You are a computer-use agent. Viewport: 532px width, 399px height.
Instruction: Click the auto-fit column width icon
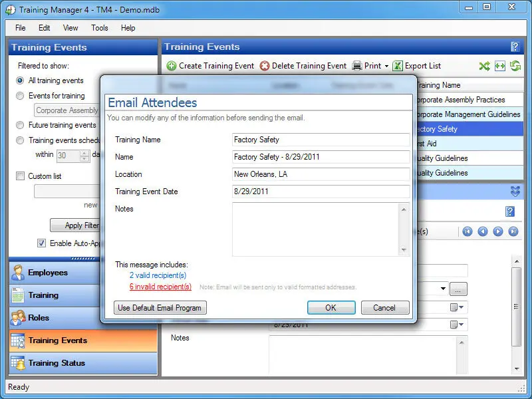point(499,66)
